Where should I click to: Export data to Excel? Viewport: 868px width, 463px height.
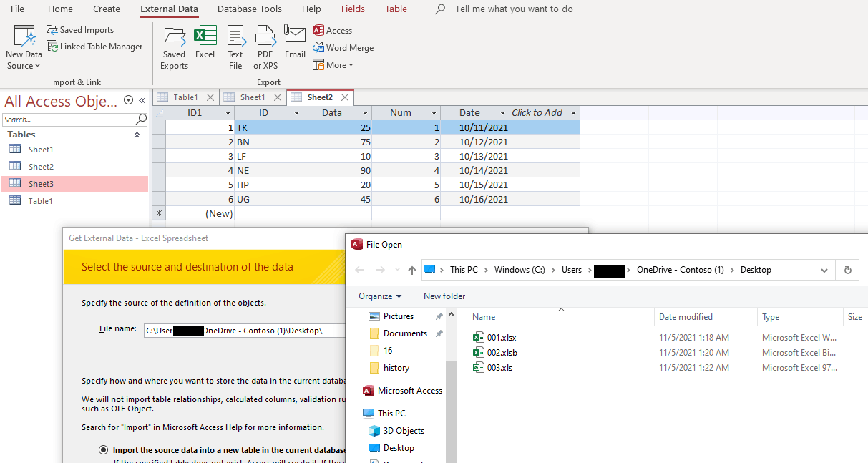(205, 43)
